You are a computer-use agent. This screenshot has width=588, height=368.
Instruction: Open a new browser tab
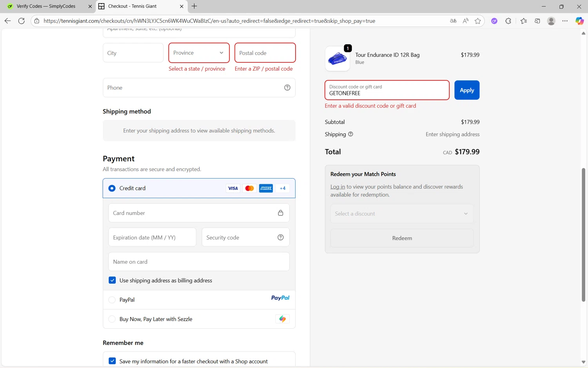[x=194, y=6]
